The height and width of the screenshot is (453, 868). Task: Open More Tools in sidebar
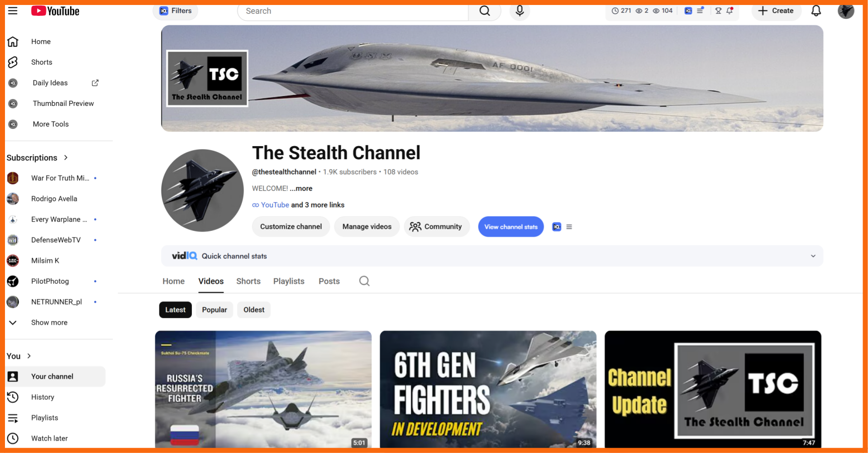pos(55,124)
